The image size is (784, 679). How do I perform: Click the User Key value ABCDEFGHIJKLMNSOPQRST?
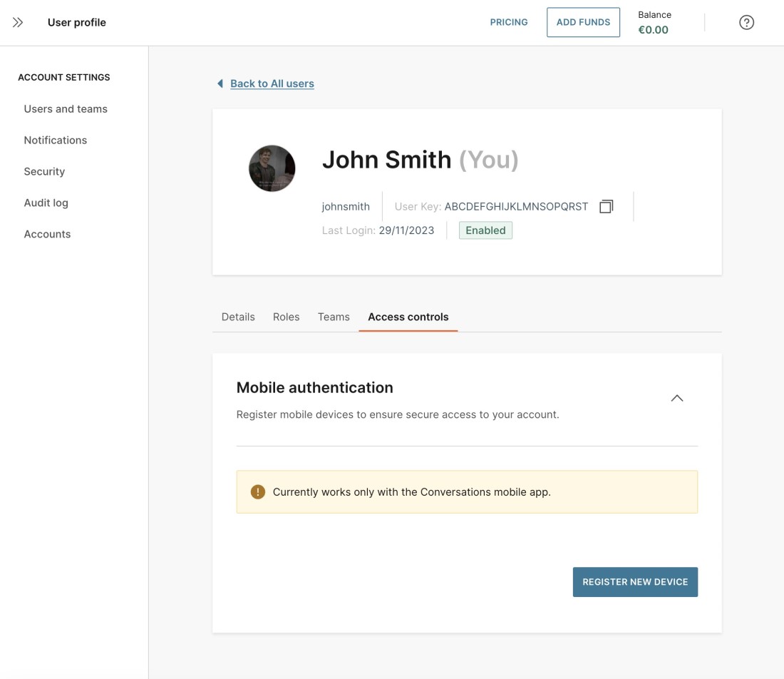point(516,206)
